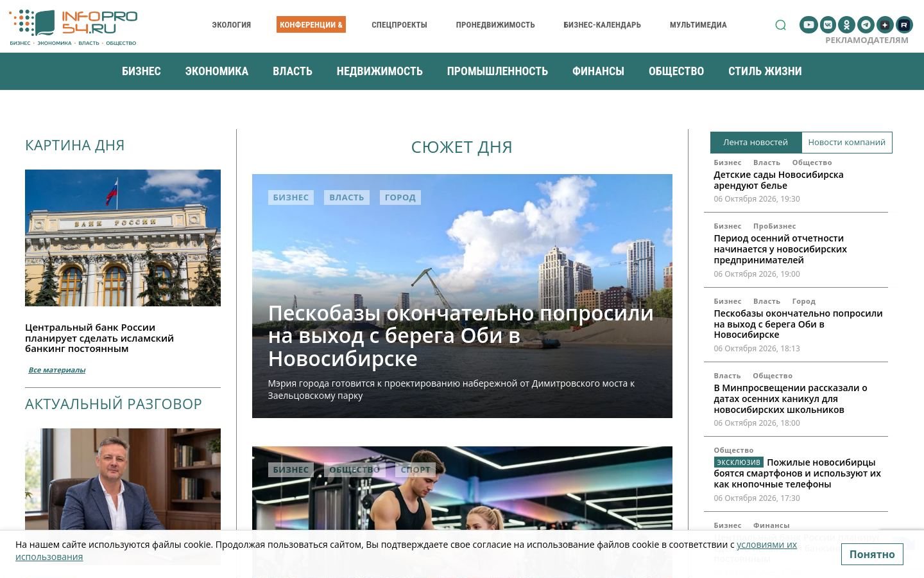Open the Спецпроекты menu item
This screenshot has width=924, height=578.
(x=399, y=25)
